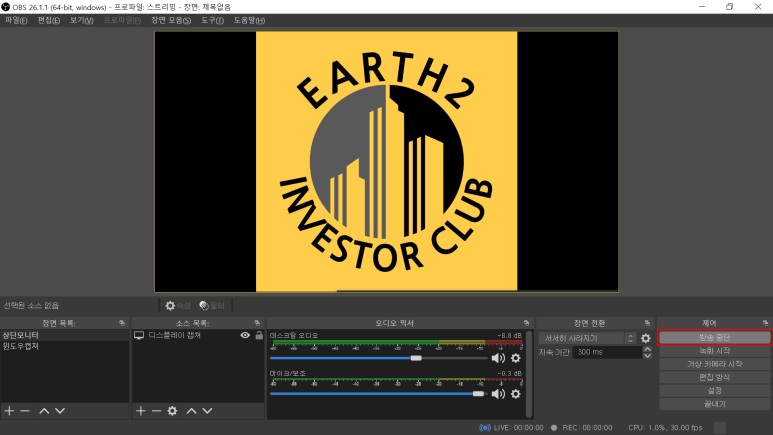This screenshot has width=773, height=435.
Task: Increase the transition duration value
Action: click(x=647, y=349)
